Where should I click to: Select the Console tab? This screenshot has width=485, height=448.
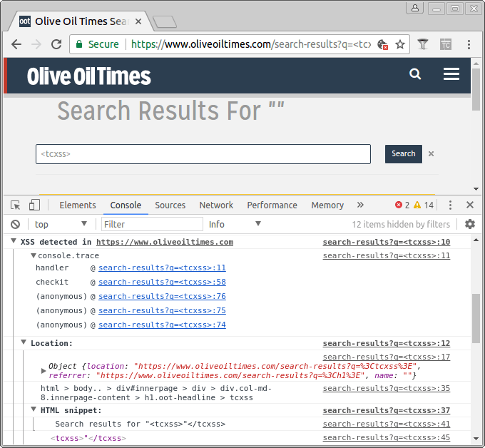click(126, 205)
